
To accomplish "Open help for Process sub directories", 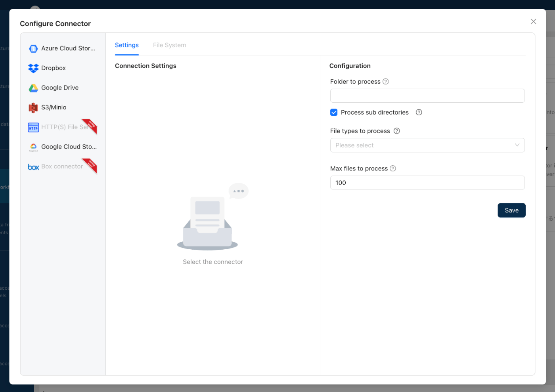I will tap(419, 113).
